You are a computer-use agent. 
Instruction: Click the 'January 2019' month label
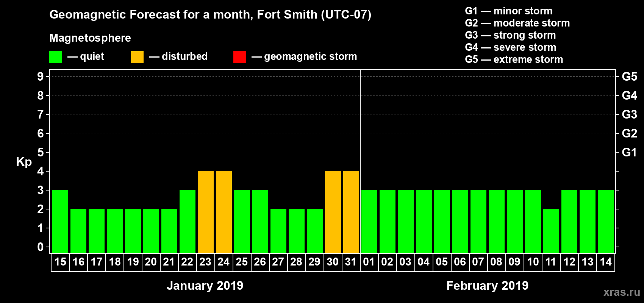[x=205, y=286]
